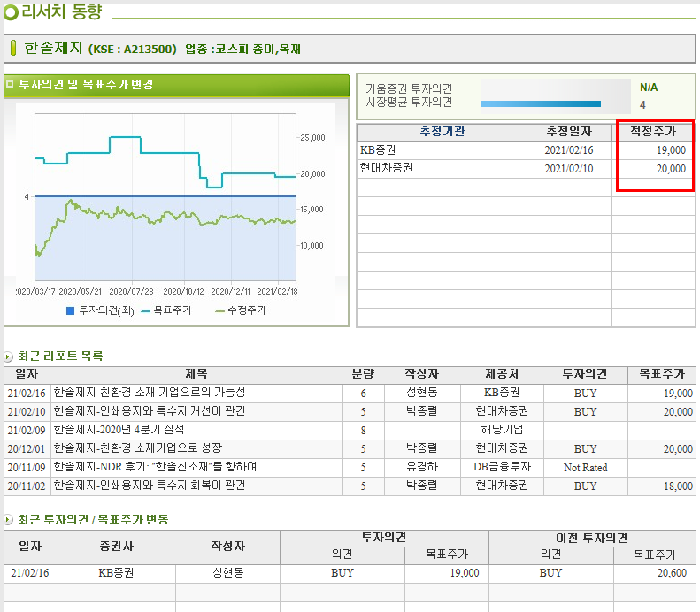Click the 리서치 동향 page title
Screen dimensions: 700x612
[62, 12]
